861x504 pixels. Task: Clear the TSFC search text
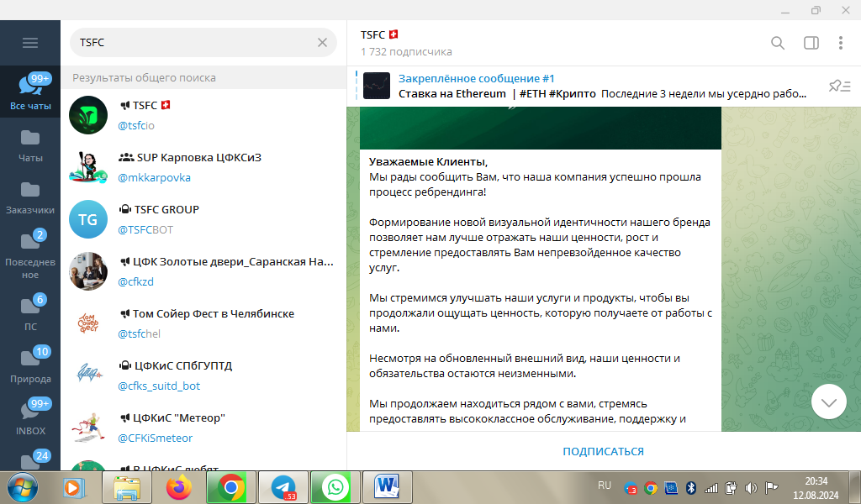pyautogui.click(x=322, y=42)
